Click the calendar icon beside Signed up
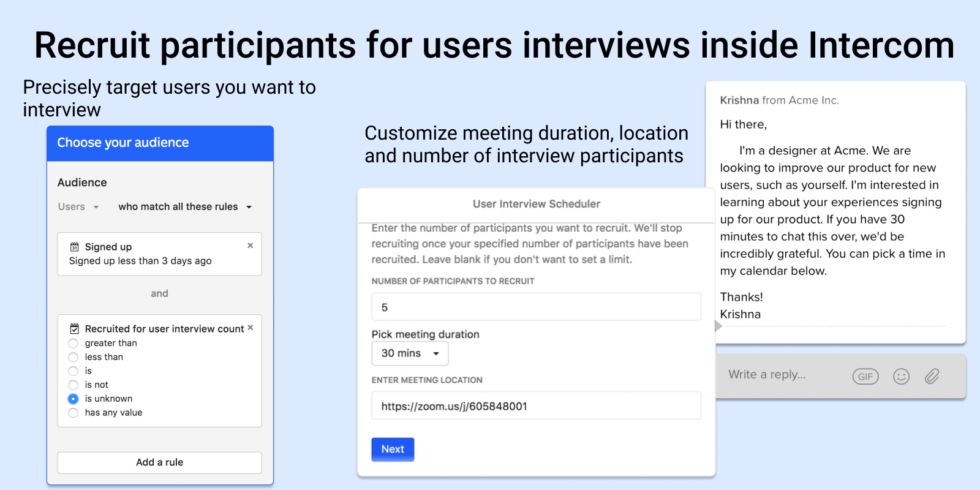This screenshot has width=980, height=490. 74,247
